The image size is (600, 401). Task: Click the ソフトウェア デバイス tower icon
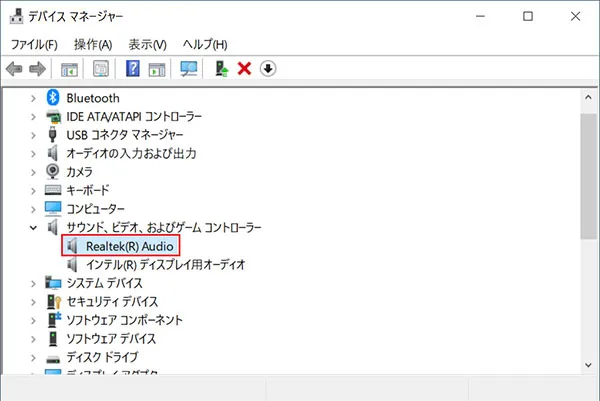coord(53,338)
